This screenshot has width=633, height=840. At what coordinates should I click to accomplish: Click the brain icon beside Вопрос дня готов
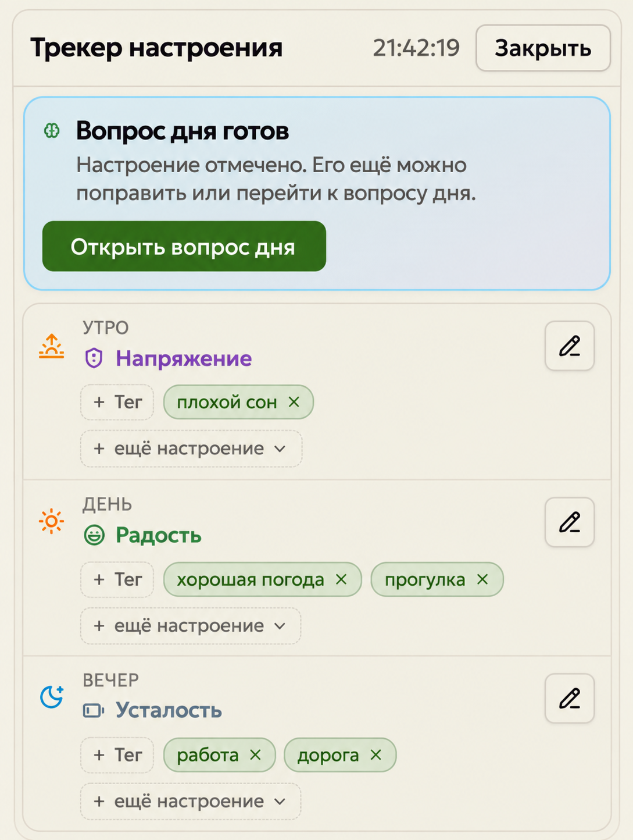[52, 131]
